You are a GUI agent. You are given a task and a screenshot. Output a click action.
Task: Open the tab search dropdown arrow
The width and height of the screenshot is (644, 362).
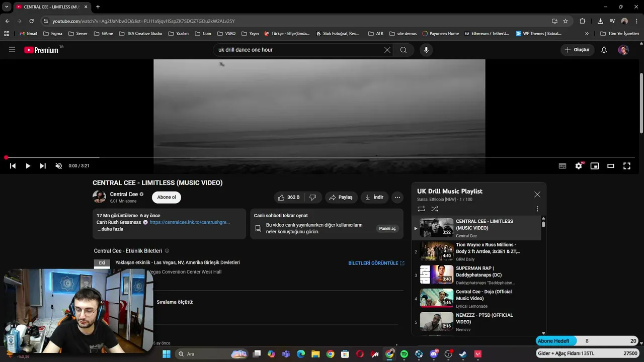coord(7,7)
